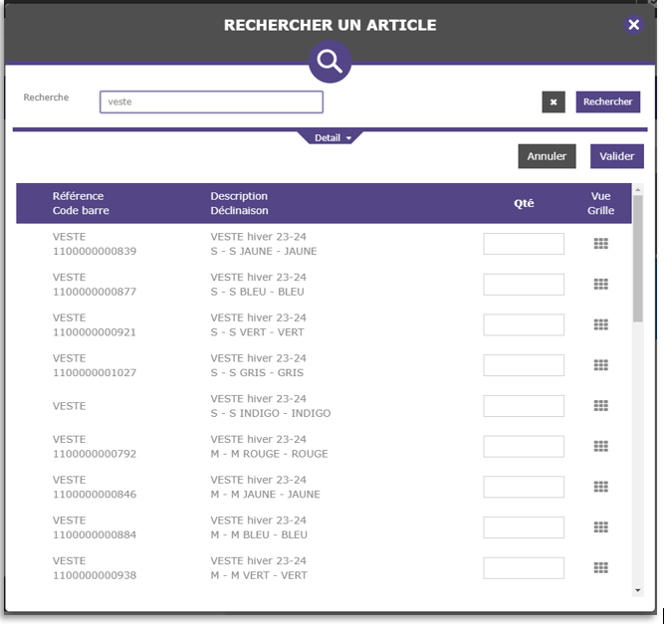This screenshot has width=672, height=624.
Task: Clear the search with the x button
Action: coord(554,102)
